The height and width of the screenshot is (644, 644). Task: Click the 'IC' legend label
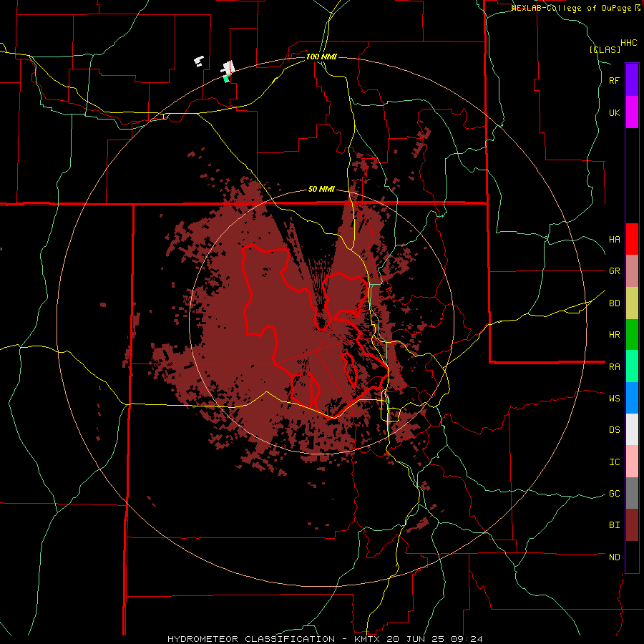click(615, 462)
